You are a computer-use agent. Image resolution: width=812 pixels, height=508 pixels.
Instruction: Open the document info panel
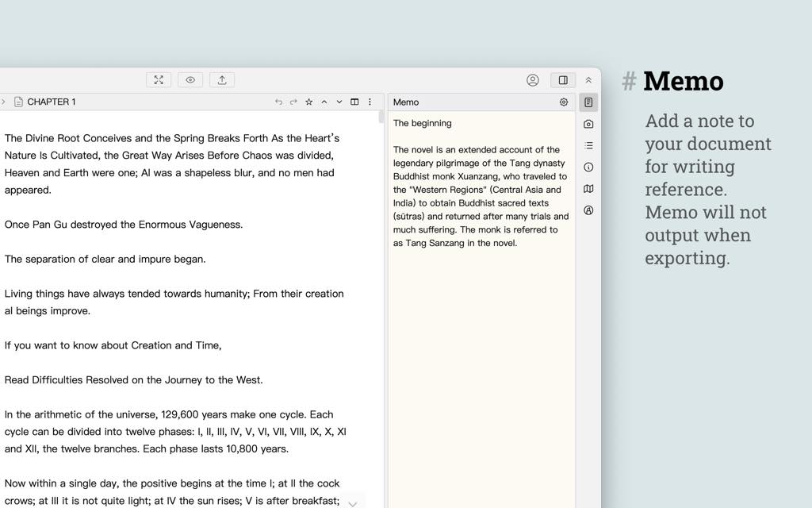click(588, 167)
